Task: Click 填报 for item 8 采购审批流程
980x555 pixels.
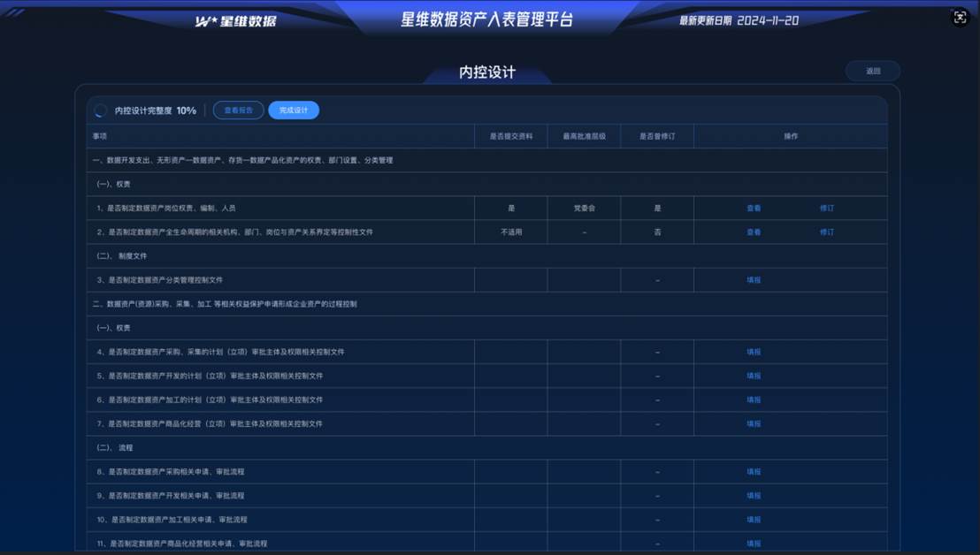Action: pos(754,472)
